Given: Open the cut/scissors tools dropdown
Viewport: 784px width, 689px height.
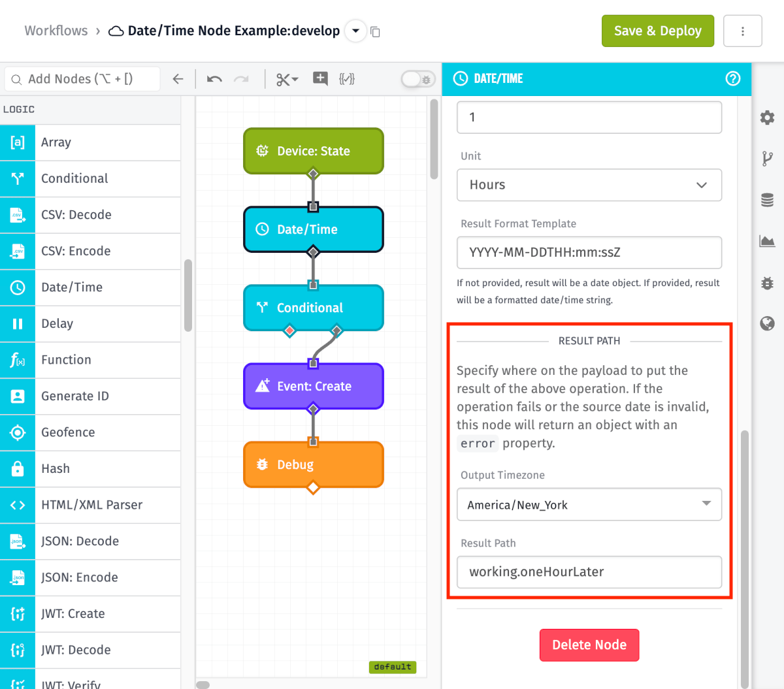Looking at the screenshot, I should (x=287, y=79).
